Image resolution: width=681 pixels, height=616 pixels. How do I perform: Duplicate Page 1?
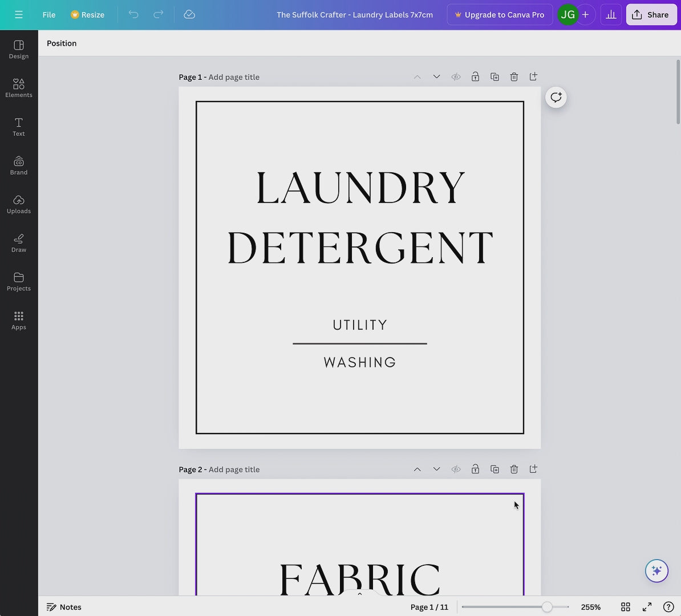[494, 77]
